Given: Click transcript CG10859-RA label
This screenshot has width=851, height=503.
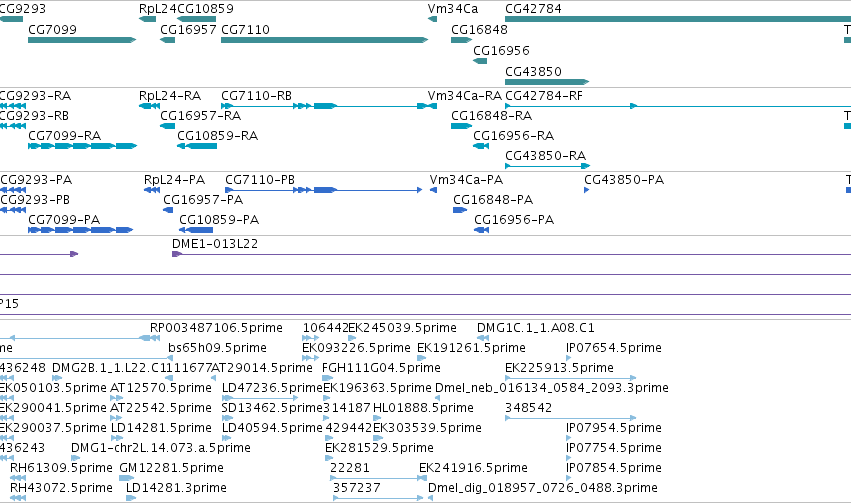Looking at the screenshot, I should click(217, 136).
